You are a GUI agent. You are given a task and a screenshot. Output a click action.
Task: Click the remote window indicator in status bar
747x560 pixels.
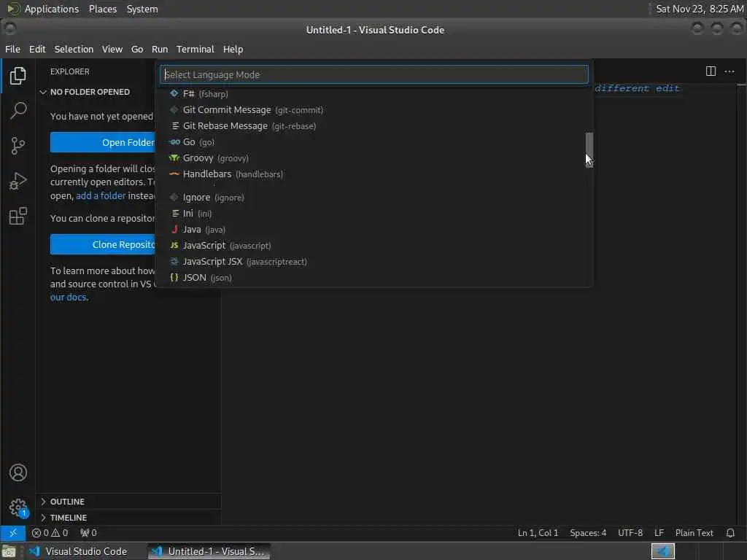[x=13, y=533]
